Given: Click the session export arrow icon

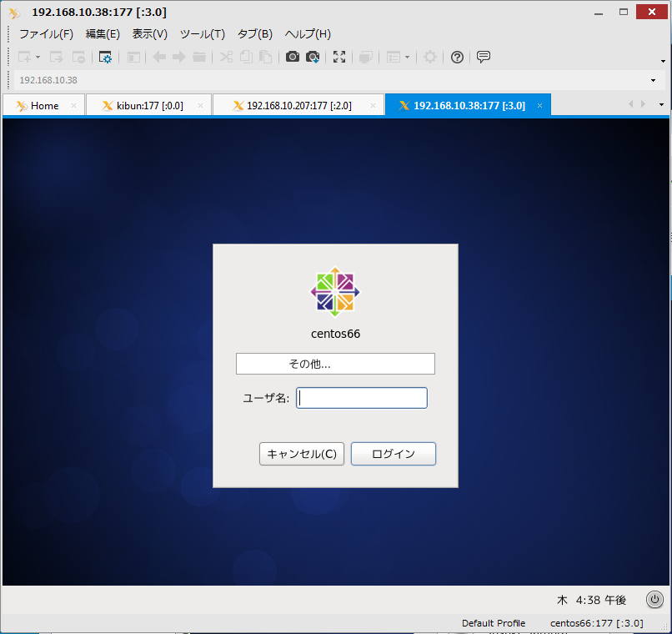Looking at the screenshot, I should point(56,57).
